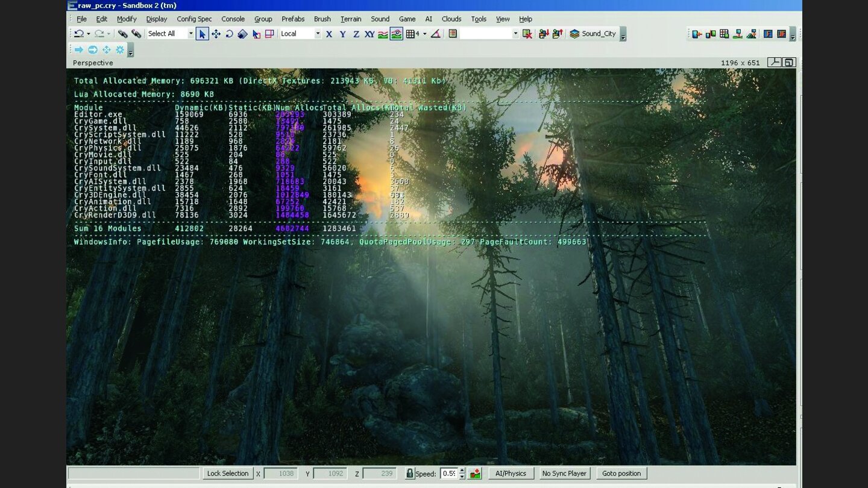Toggle Follow Terrain constraint icon
The image size is (868, 488).
tap(383, 34)
